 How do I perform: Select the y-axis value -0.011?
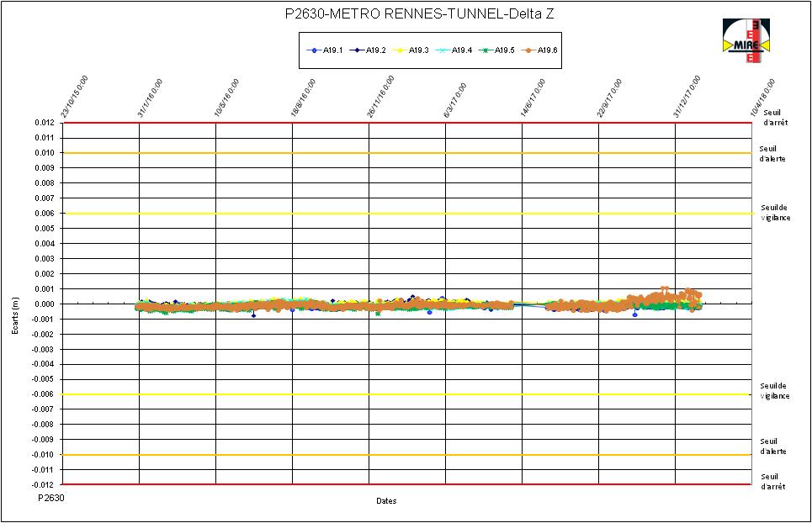click(x=43, y=470)
